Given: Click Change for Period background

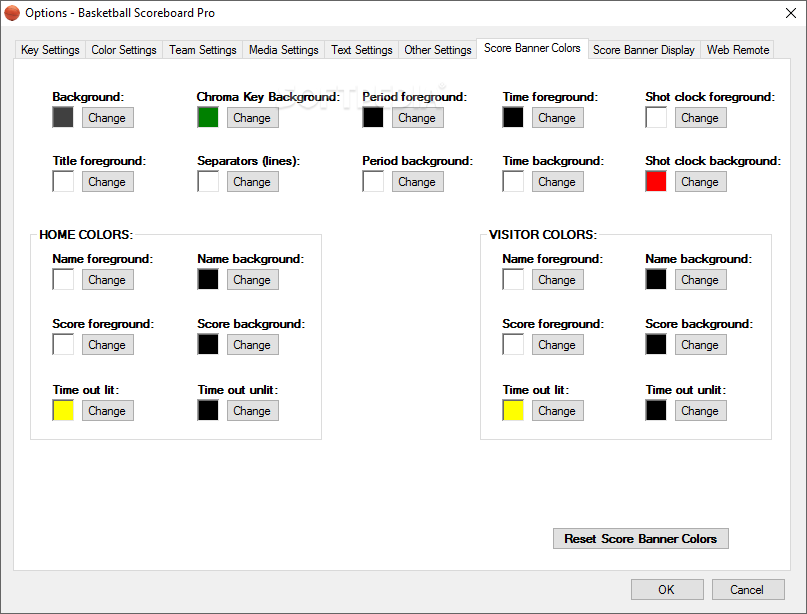Looking at the screenshot, I should pos(417,182).
